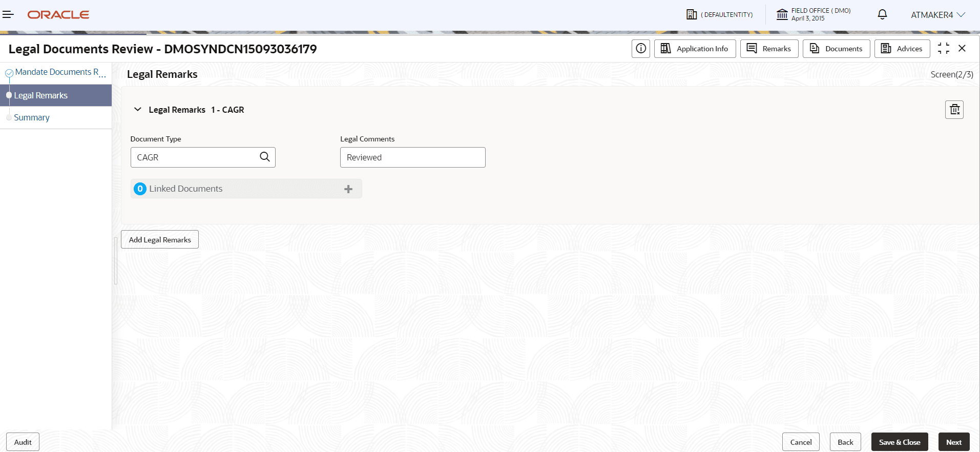
Task: Click Save & Close
Action: coord(900,442)
